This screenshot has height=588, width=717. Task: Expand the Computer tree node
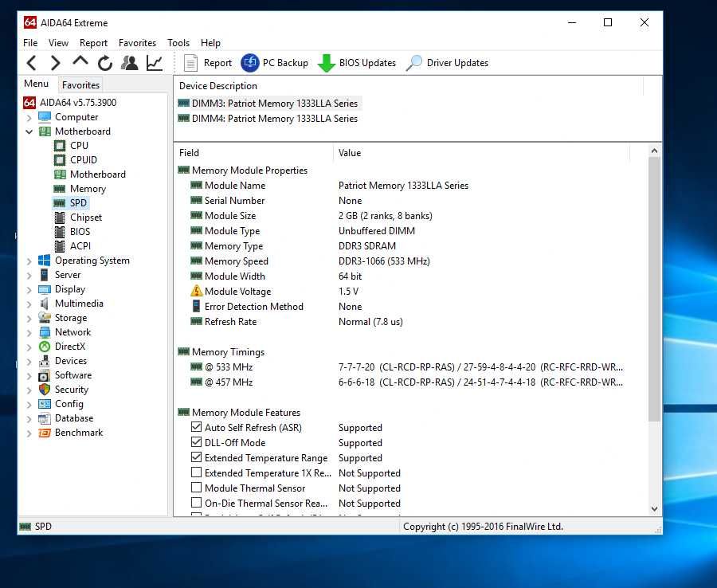[29, 117]
